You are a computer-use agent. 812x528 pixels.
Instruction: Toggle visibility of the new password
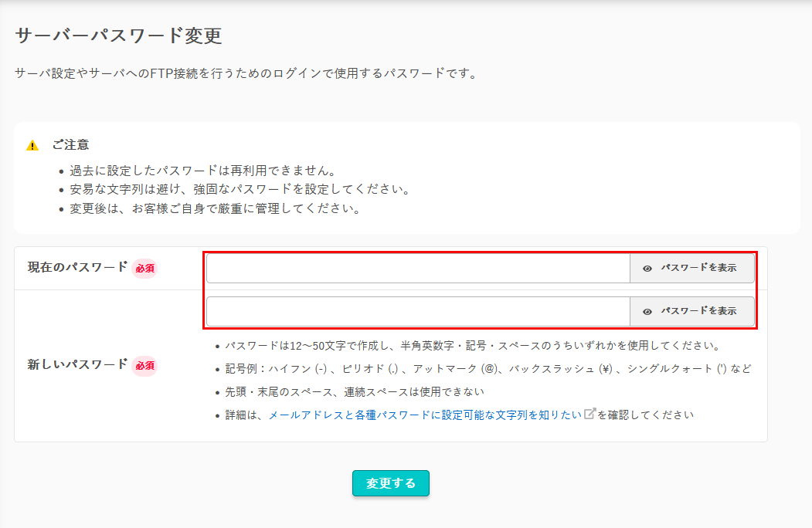coord(691,311)
